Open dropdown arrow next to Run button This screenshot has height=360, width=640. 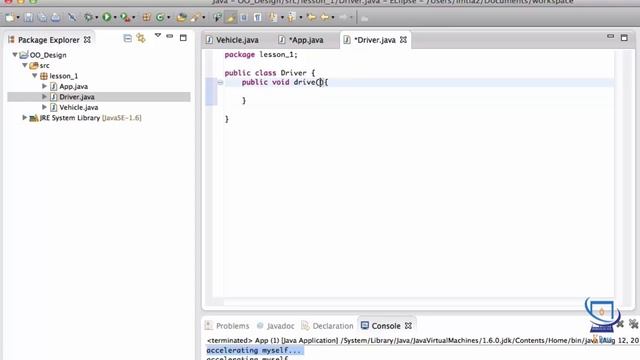pos(115,18)
